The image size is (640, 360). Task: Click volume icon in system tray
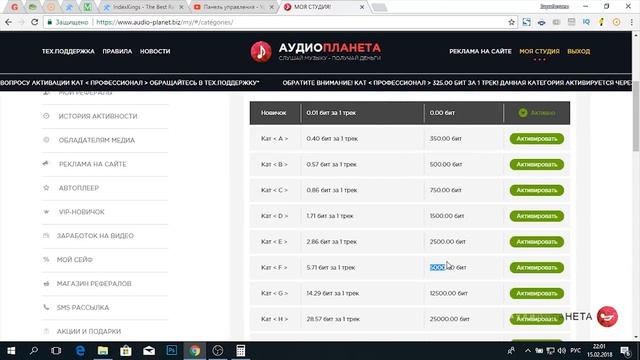coord(562,351)
